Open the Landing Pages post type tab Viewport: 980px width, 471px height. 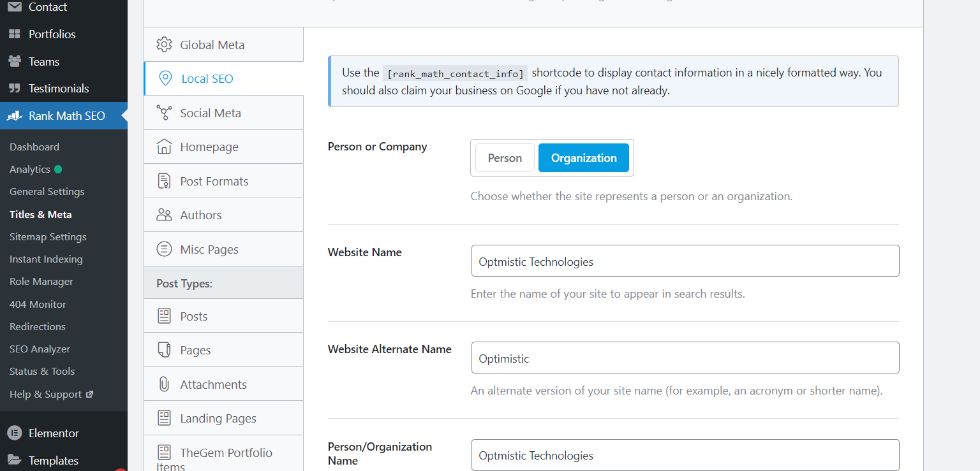click(x=218, y=418)
